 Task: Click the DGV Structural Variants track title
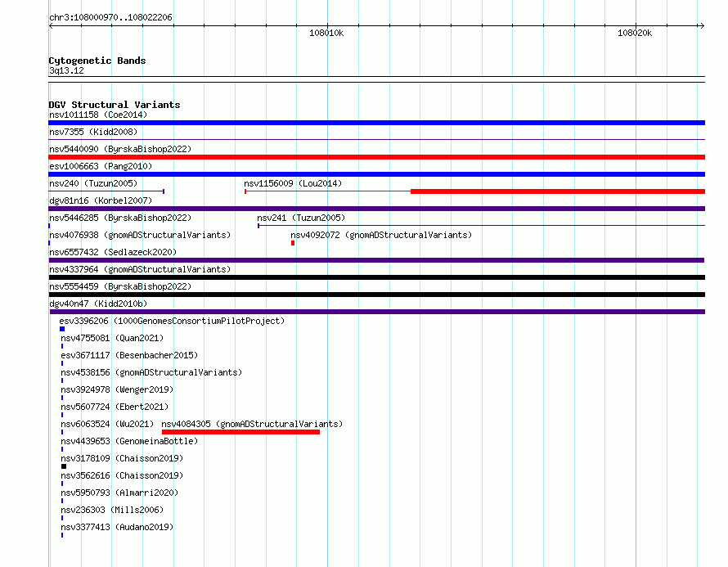(115, 105)
